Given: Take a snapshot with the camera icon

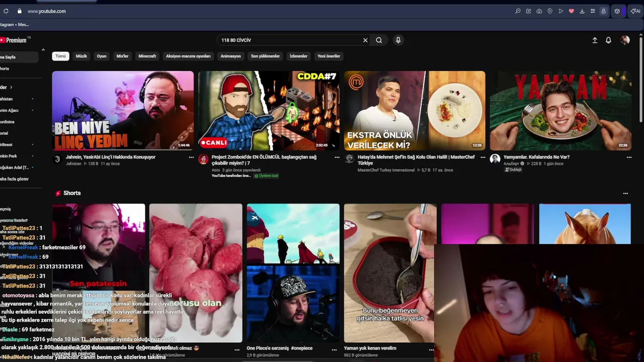Looking at the screenshot, I should click(539, 11).
